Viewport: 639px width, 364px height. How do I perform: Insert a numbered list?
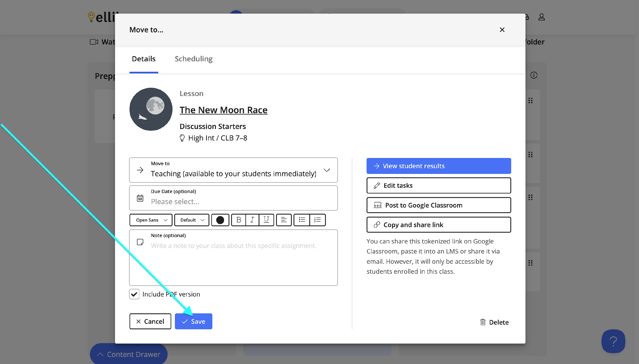tap(317, 220)
